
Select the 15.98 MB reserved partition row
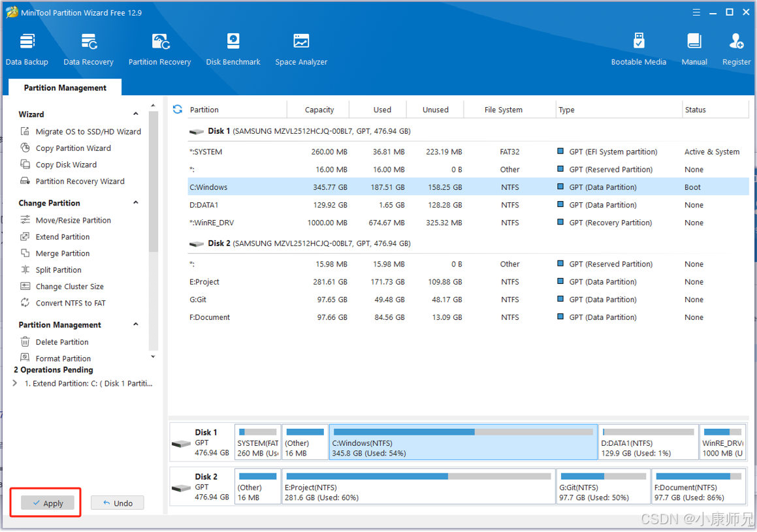(468, 264)
